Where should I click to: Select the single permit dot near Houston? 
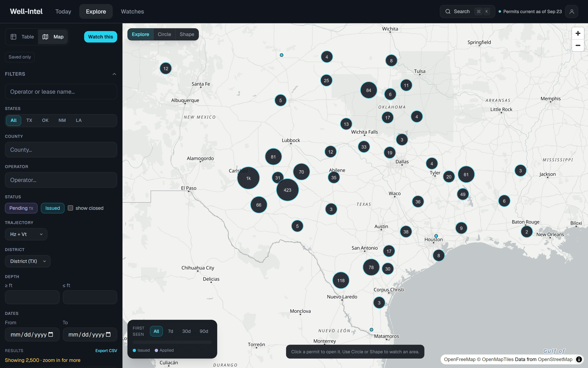click(x=436, y=236)
